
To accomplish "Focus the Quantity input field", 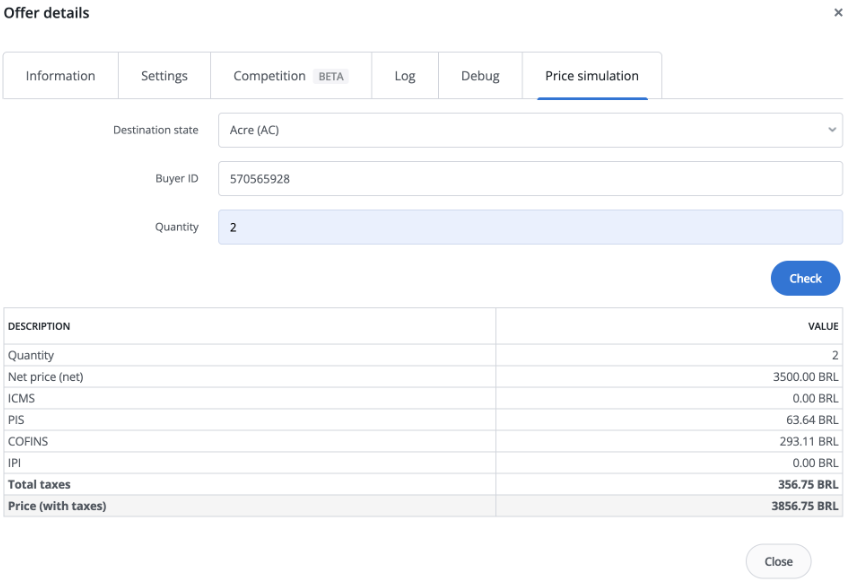I will coord(530,227).
